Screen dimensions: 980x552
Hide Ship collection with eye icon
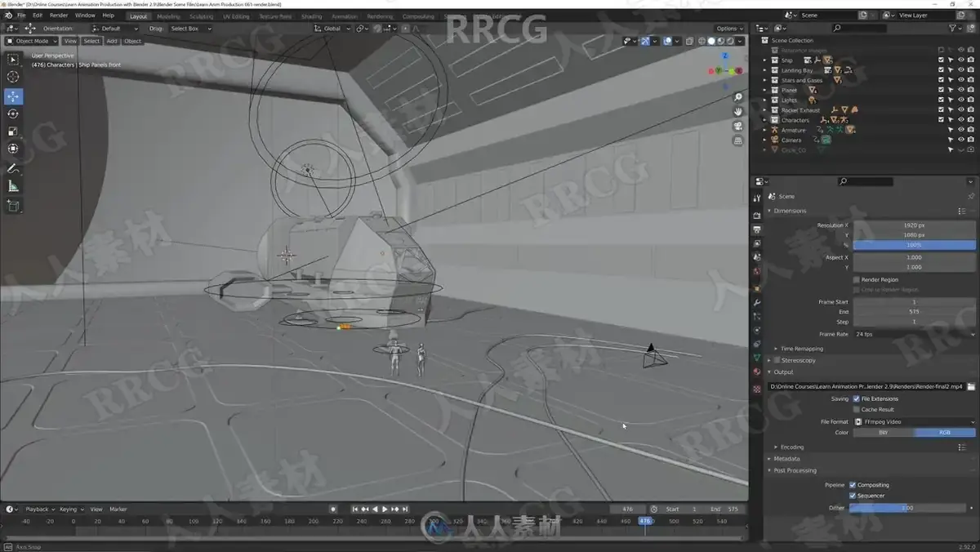[x=960, y=60]
